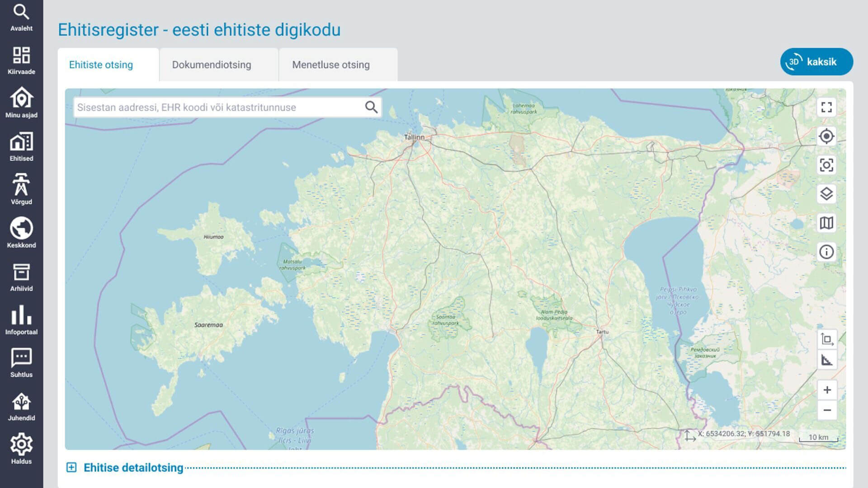Toggle fullscreen map view

coord(826,108)
